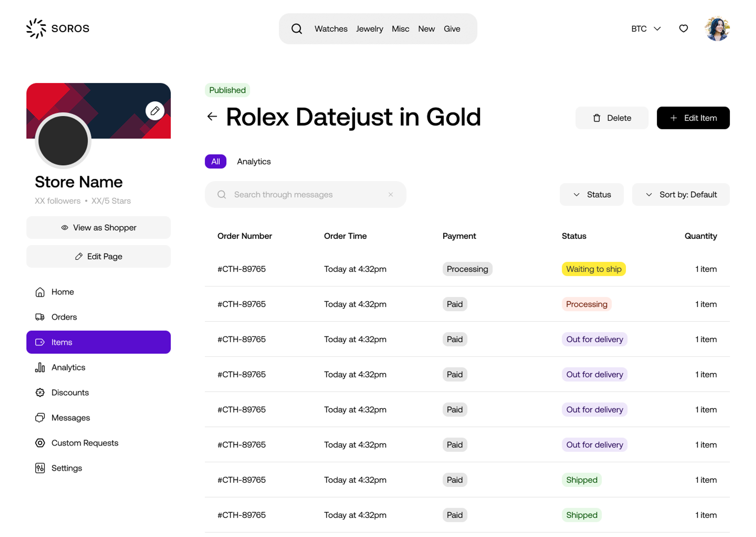The width and height of the screenshot is (756, 537).
Task: Open the Give category
Action: [452, 29]
